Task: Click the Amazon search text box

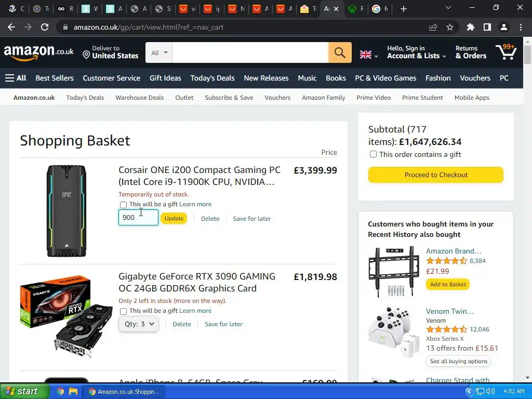Action: (250, 52)
